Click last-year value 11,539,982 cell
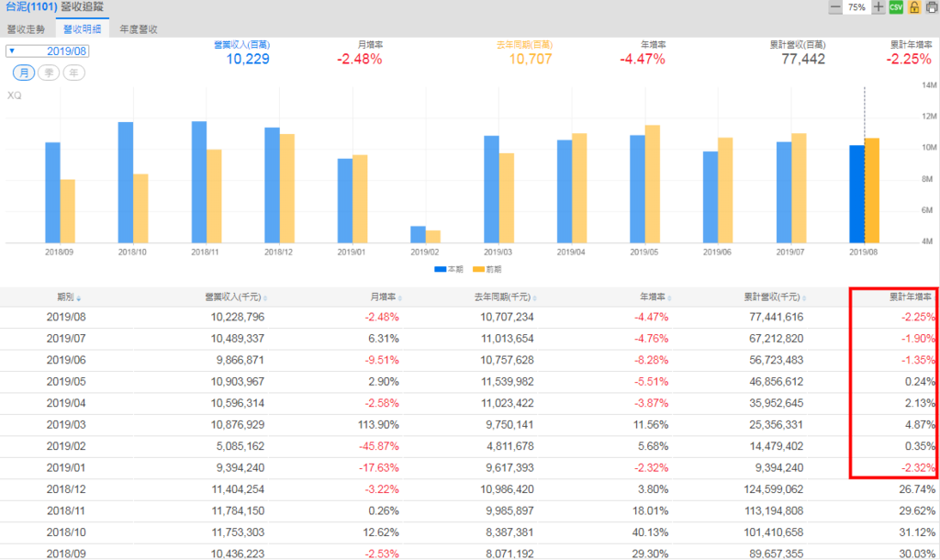The height and width of the screenshot is (560, 940). pyautogui.click(x=507, y=381)
